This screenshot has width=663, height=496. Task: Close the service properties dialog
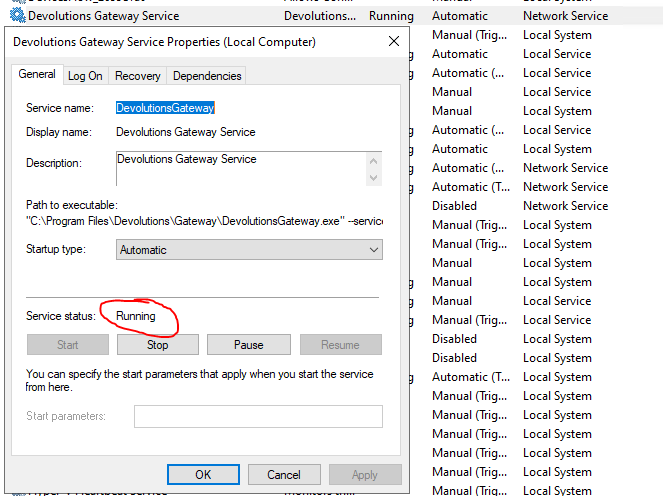[394, 41]
